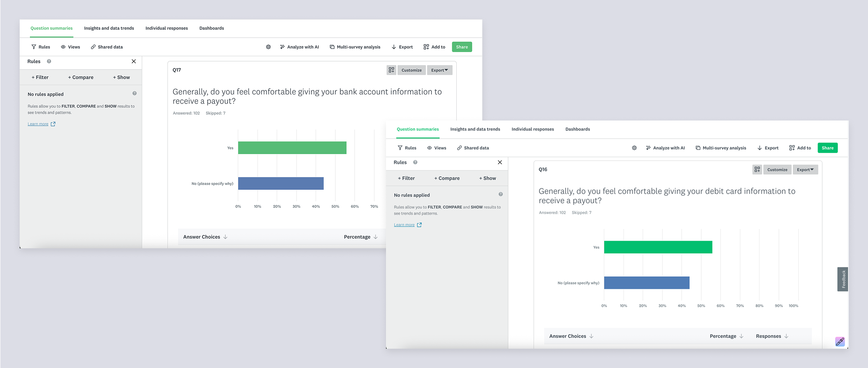Close the Rules panel in the Q16 window
This screenshot has width=868, height=368.
(x=500, y=162)
